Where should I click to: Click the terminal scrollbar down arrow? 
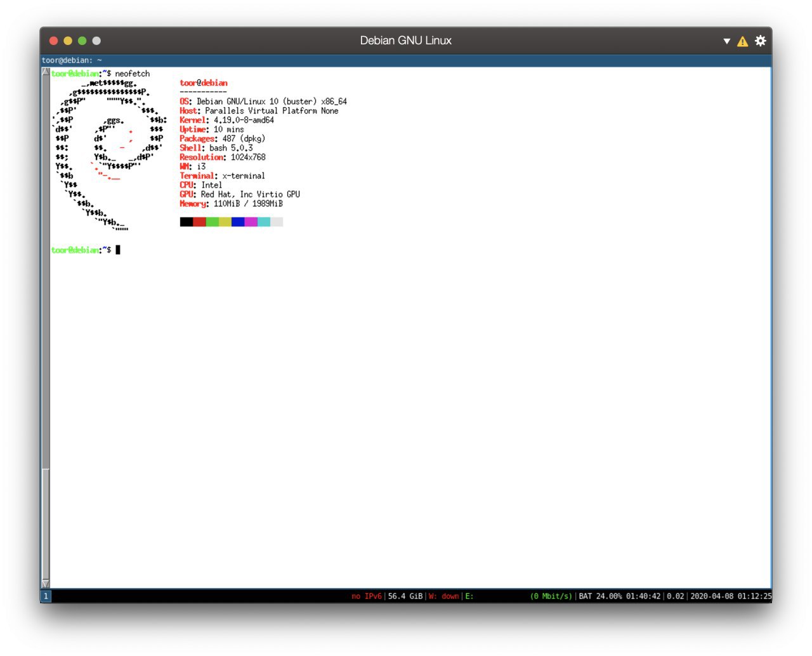click(46, 584)
